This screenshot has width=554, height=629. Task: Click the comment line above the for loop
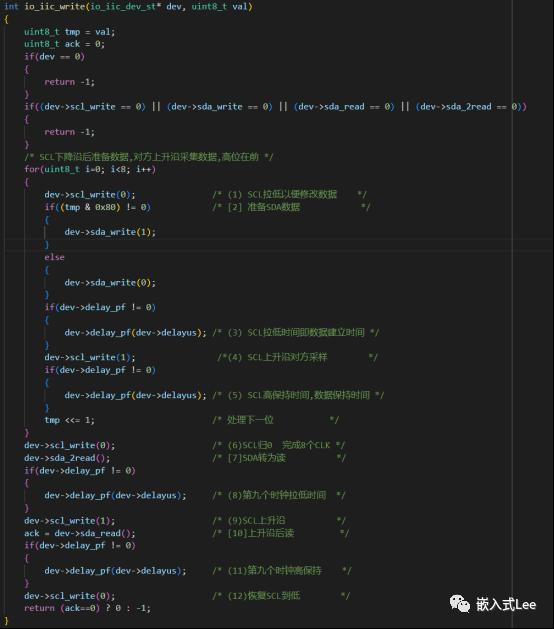coord(148,157)
